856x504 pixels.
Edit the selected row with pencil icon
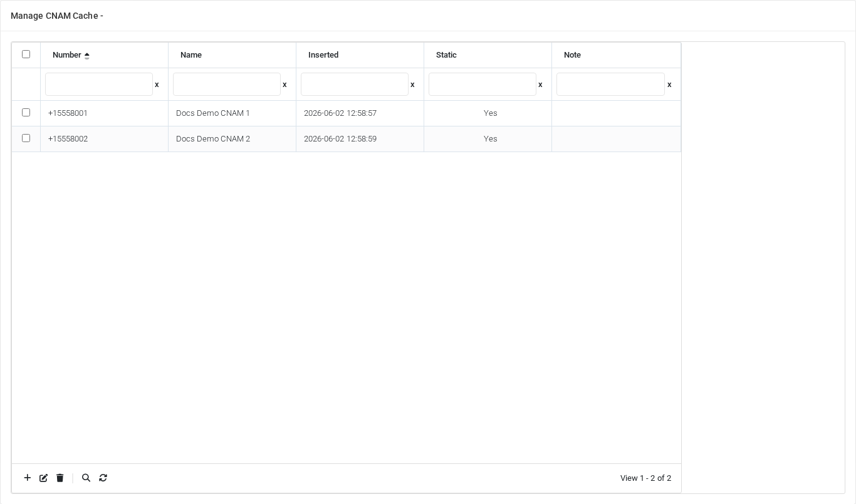click(44, 478)
